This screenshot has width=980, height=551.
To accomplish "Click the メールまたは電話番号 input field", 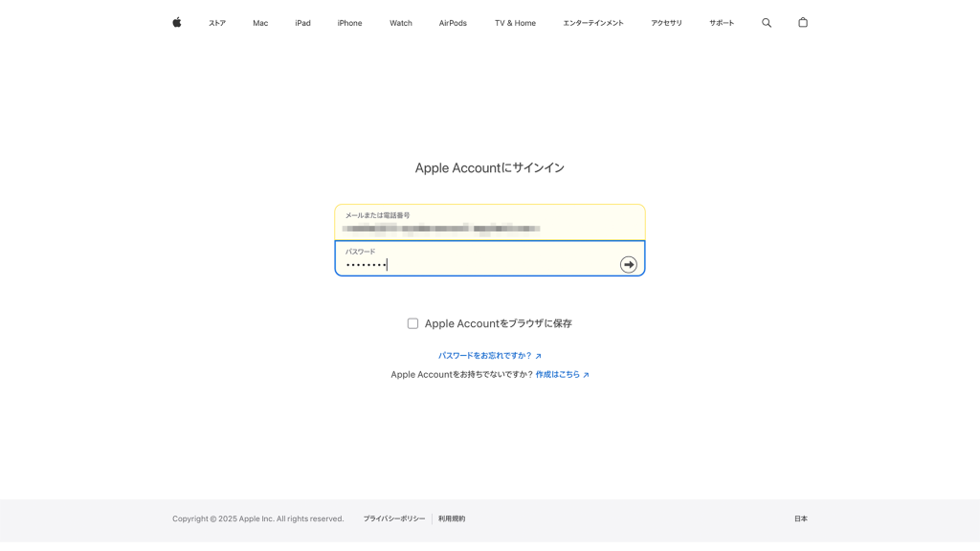I will (x=489, y=223).
